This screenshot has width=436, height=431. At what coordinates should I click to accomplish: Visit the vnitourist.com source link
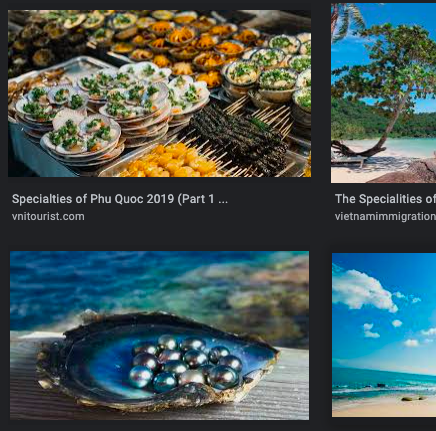pyautogui.click(x=48, y=216)
